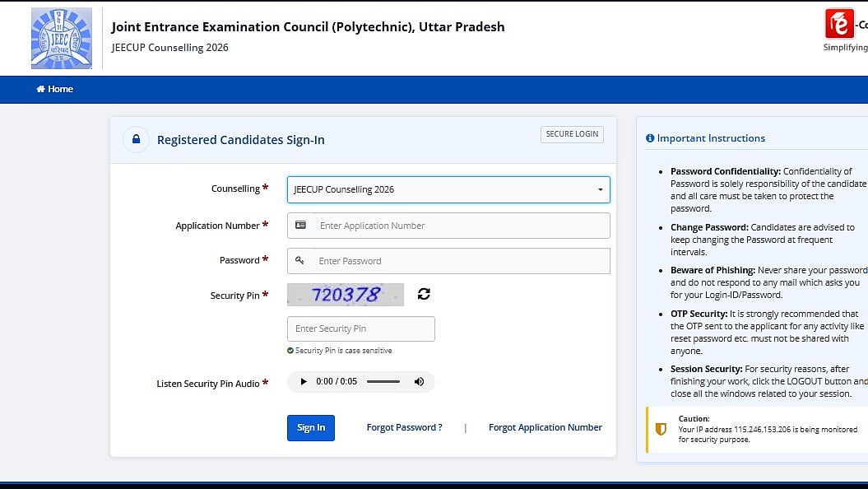868x489 pixels.
Task: Click the audio progress slider
Action: coord(383,381)
